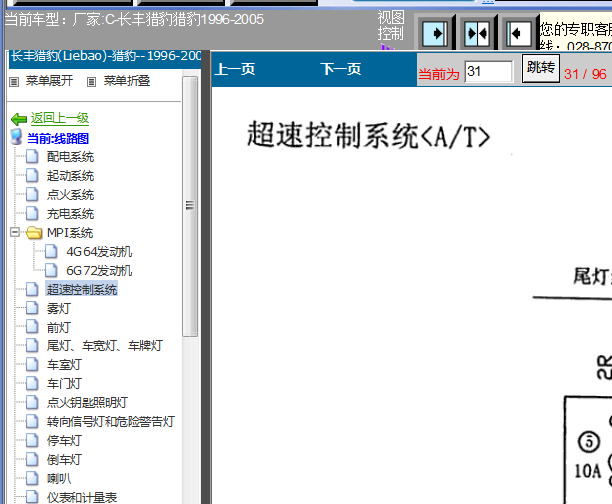This screenshot has height=504, width=612.
Task: Click the document icon beside 充电系统
Action: (x=32, y=213)
